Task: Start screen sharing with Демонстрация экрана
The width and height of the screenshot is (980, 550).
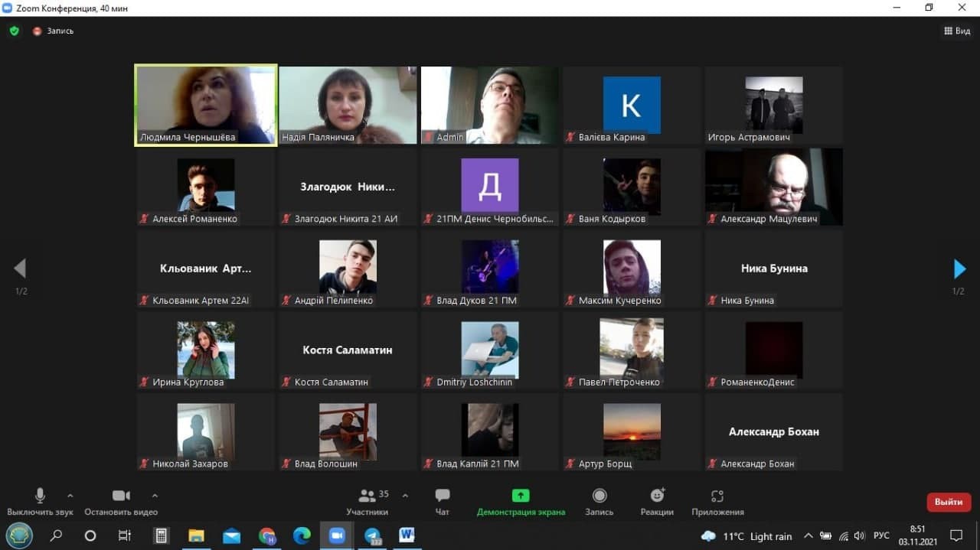Action: pyautogui.click(x=521, y=501)
